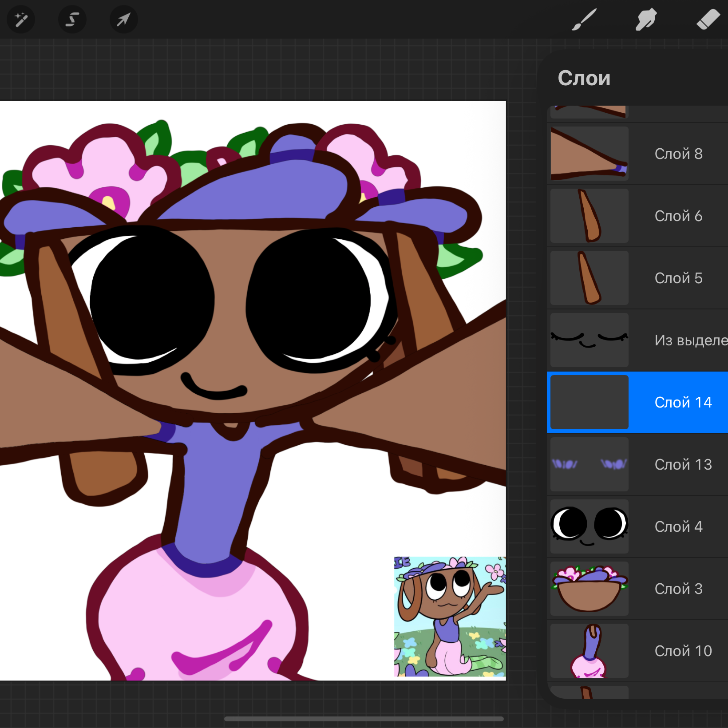
Task: Select layer Слой 10
Action: point(637,651)
